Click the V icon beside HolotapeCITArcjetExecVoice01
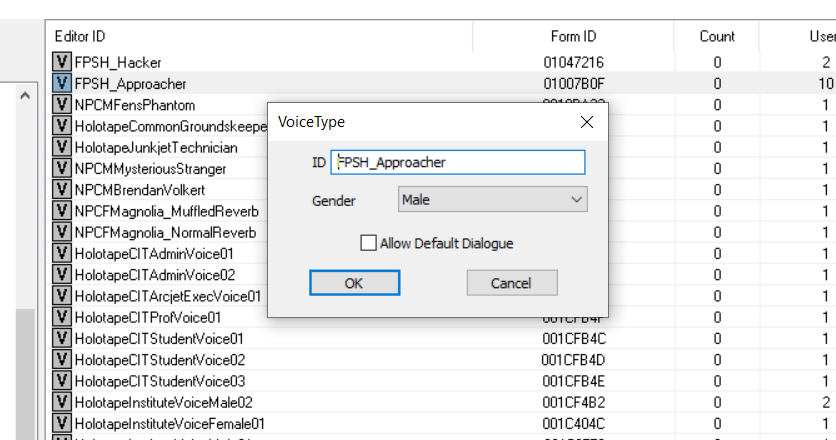Screen dimensions: 836x440 click(x=62, y=296)
